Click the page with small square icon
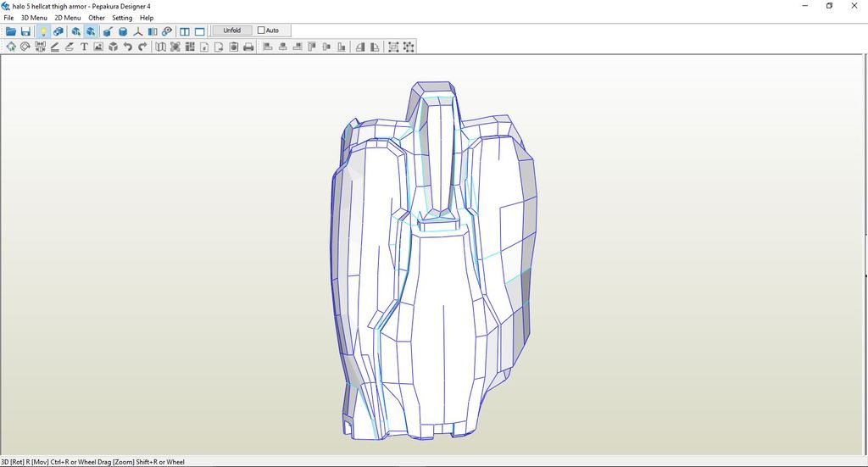This screenshot has height=467, width=868. coord(204,47)
